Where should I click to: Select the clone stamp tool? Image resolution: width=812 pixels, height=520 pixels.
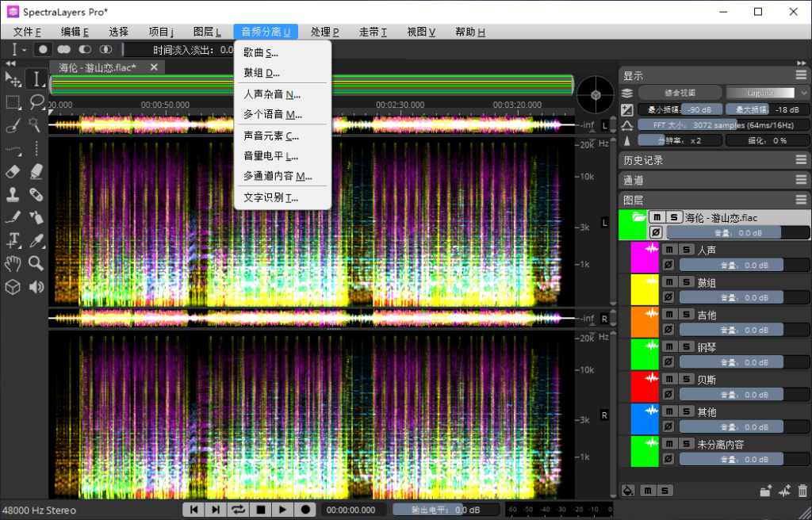click(13, 194)
